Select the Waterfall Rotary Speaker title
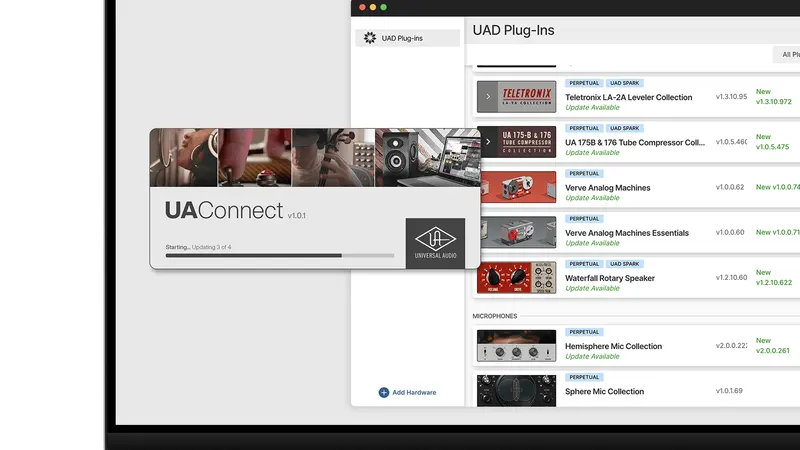This screenshot has height=450, width=800. pyautogui.click(x=610, y=279)
